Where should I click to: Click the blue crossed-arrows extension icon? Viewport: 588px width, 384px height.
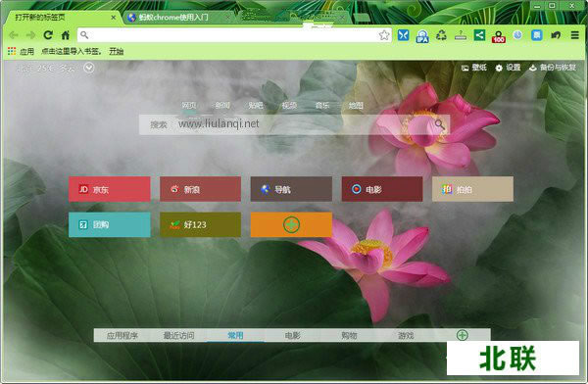point(403,35)
